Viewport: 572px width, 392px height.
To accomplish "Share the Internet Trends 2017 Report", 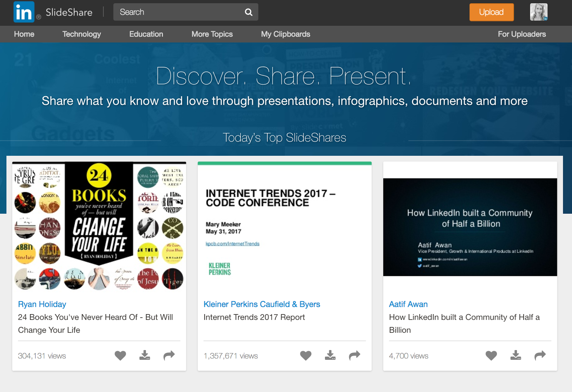I will [355, 355].
